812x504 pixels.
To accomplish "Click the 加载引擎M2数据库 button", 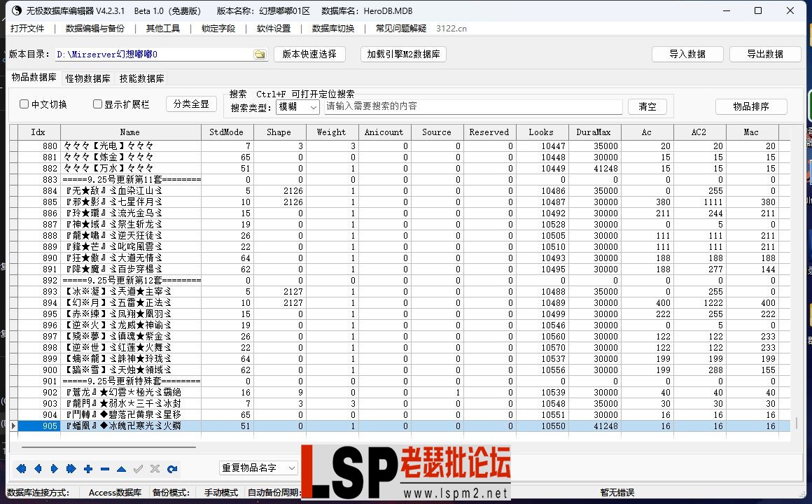I will tap(403, 53).
